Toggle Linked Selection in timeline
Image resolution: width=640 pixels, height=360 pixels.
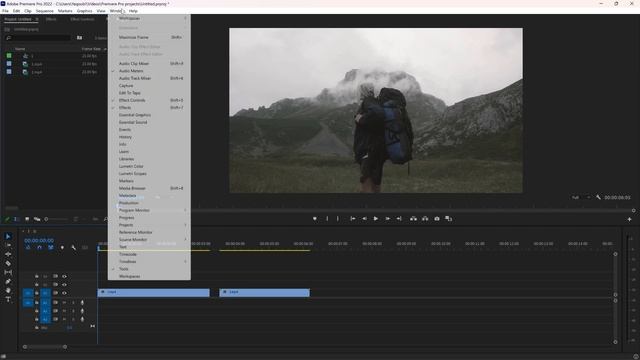pos(51,247)
